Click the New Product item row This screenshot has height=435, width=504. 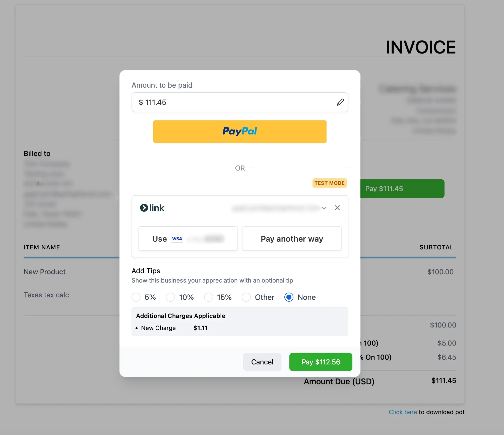[x=45, y=272]
